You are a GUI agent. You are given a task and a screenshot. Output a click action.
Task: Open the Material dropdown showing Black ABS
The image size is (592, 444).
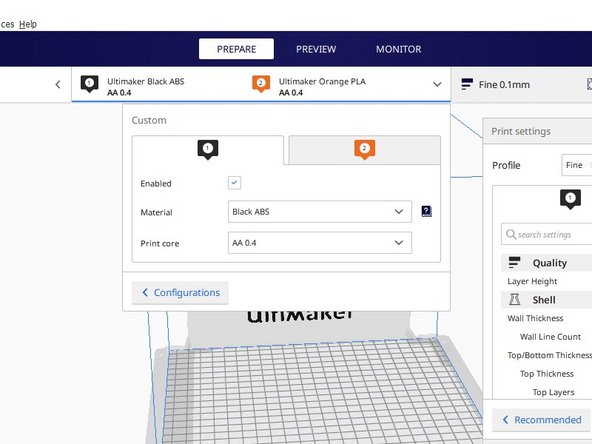coord(320,211)
